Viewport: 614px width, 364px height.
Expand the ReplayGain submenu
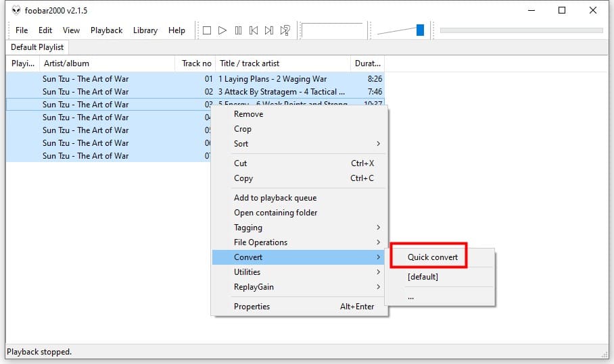pyautogui.click(x=300, y=287)
